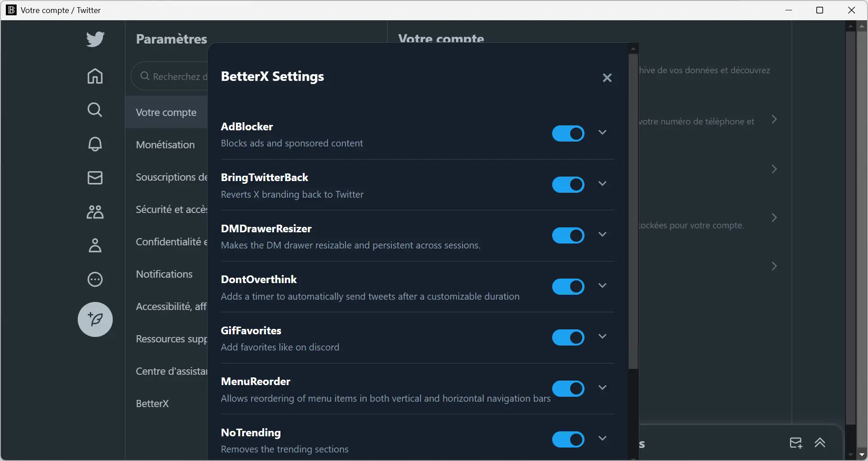Viewport: 868px width, 461px height.
Task: Expand the BringTwitterBack options chevron
Action: pyautogui.click(x=602, y=183)
